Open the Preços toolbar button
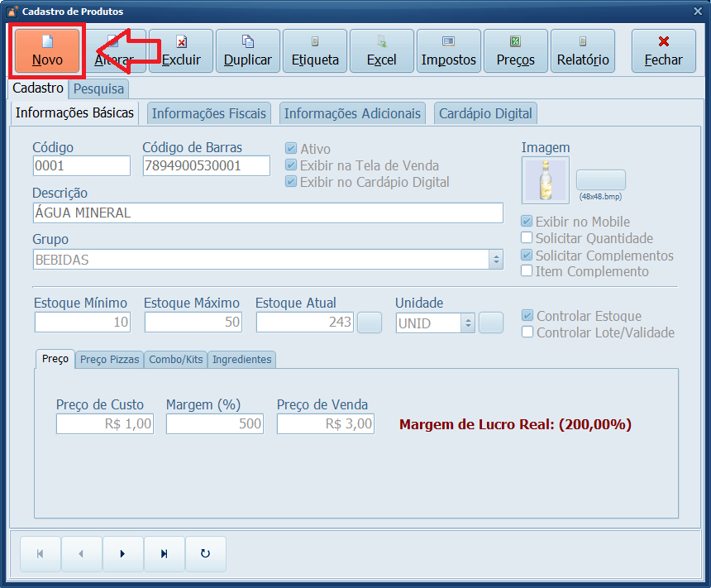The width and height of the screenshot is (711, 588). pos(516,50)
